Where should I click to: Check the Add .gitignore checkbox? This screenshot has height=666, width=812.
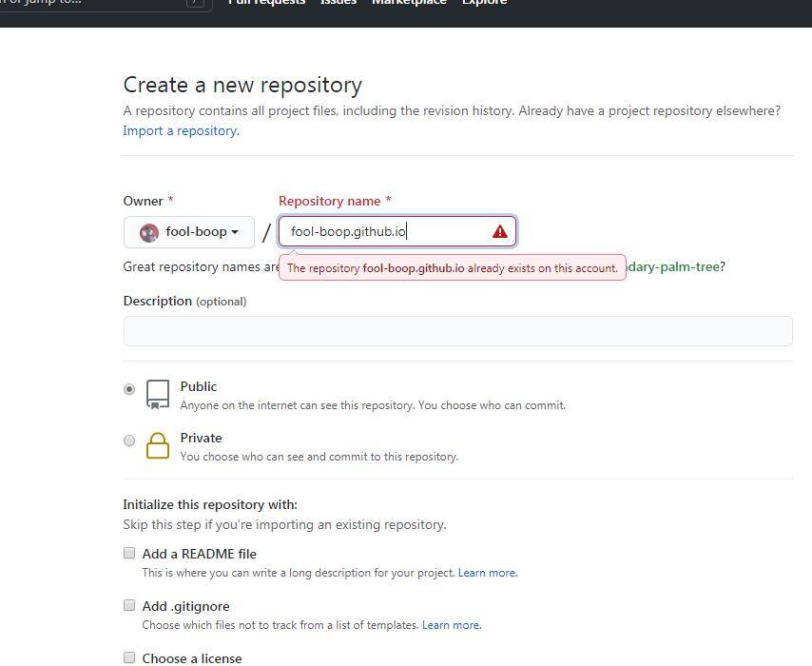(129, 605)
